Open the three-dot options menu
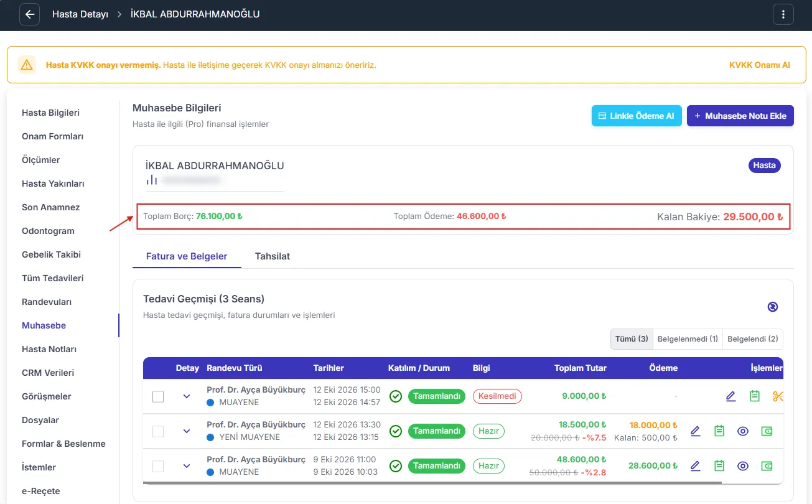812x504 pixels. pos(783,14)
